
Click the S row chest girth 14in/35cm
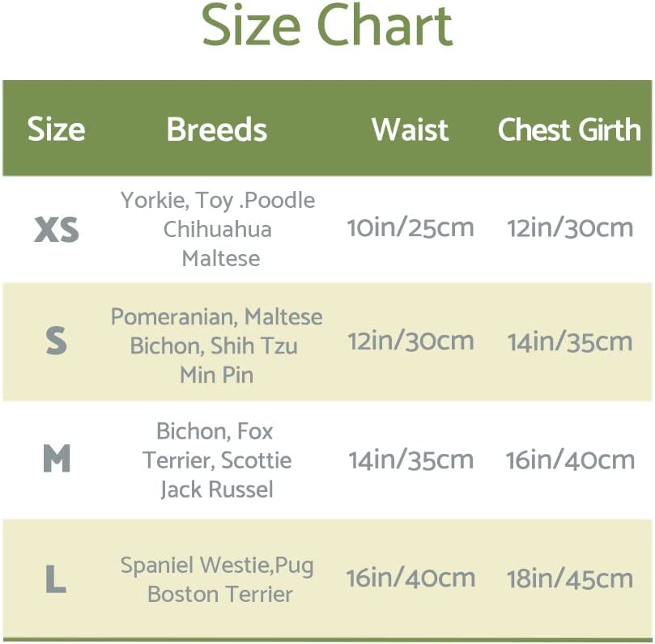tap(570, 342)
